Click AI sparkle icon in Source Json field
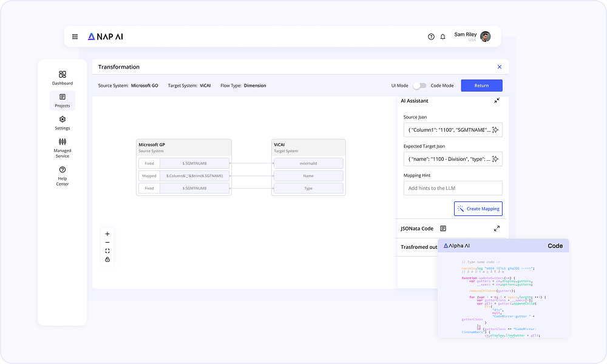The height and width of the screenshot is (364, 607). coord(495,130)
